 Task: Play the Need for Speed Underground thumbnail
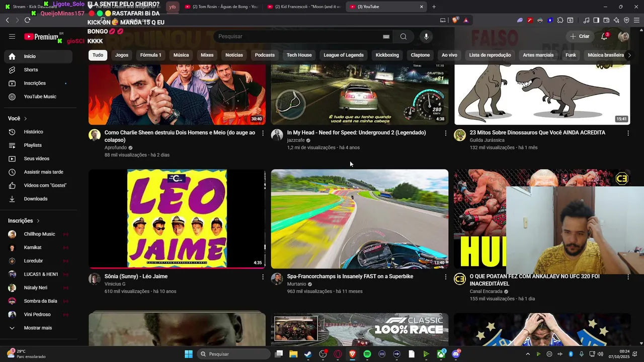tap(360, 94)
